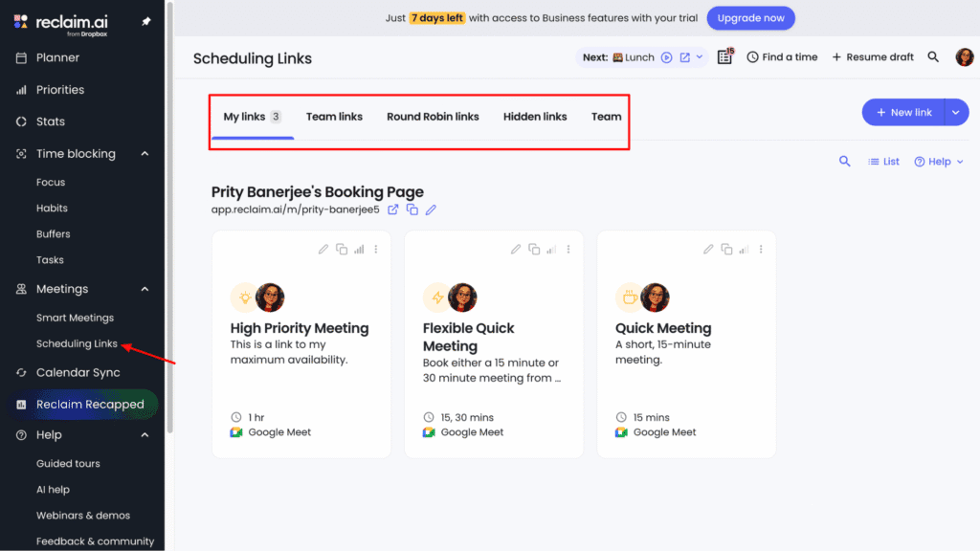Open search above the booking page cards
This screenshot has width=980, height=551.
click(x=844, y=161)
